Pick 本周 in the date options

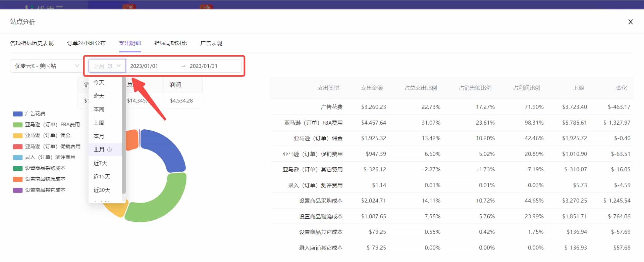[x=105, y=110]
